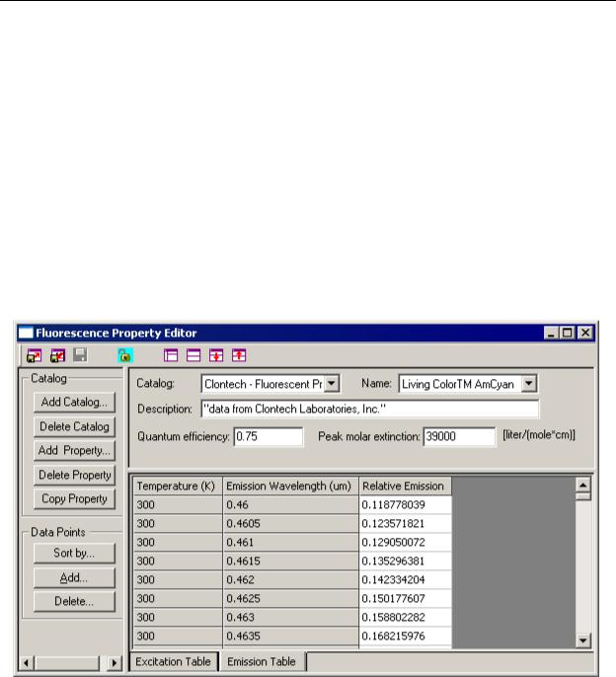Select cell with relative emission 0.123571821
Screen dimensions: 616x677
click(x=405, y=524)
